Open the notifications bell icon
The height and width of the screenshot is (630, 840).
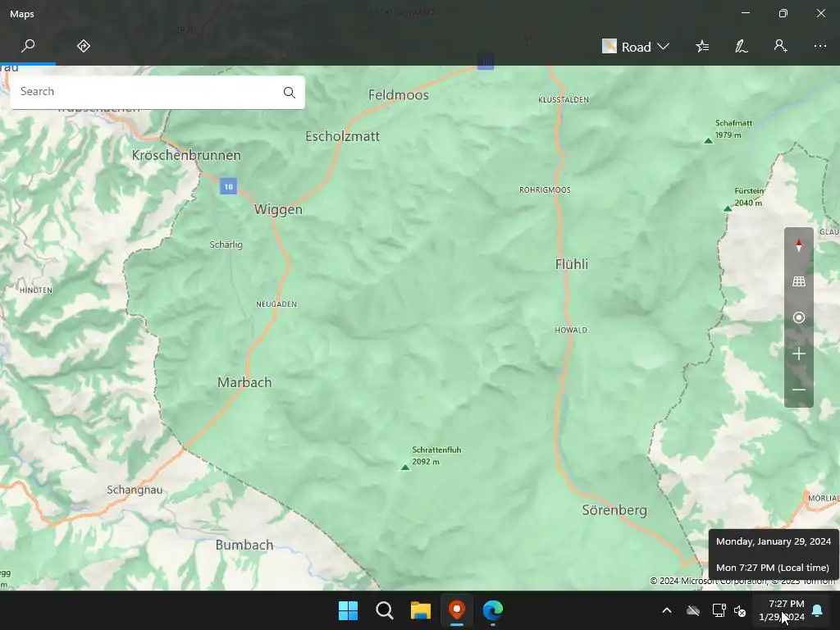tap(818, 610)
